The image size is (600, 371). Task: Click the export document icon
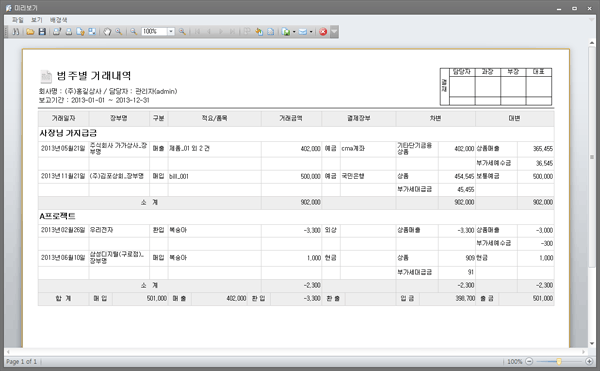coord(286,32)
